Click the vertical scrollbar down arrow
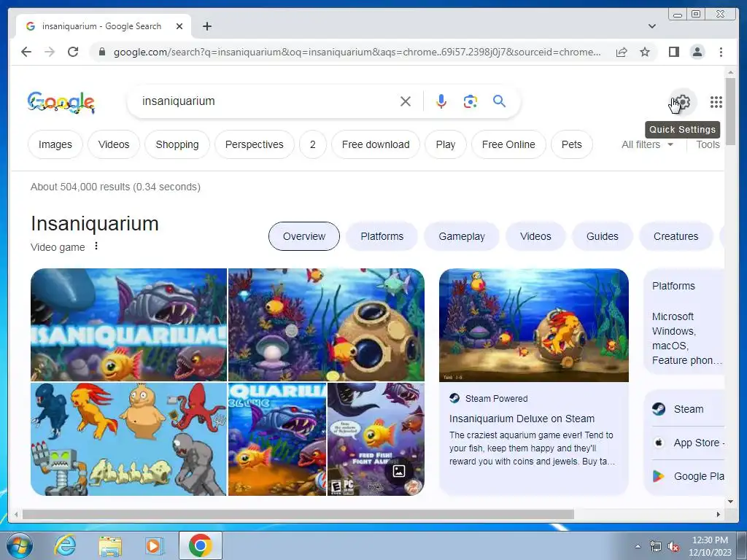Screen dimensions: 747x560 (730, 502)
